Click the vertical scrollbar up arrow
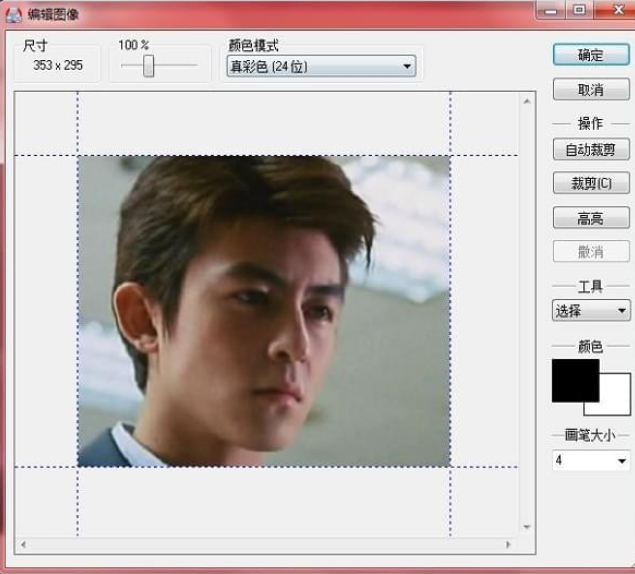 click(x=527, y=101)
